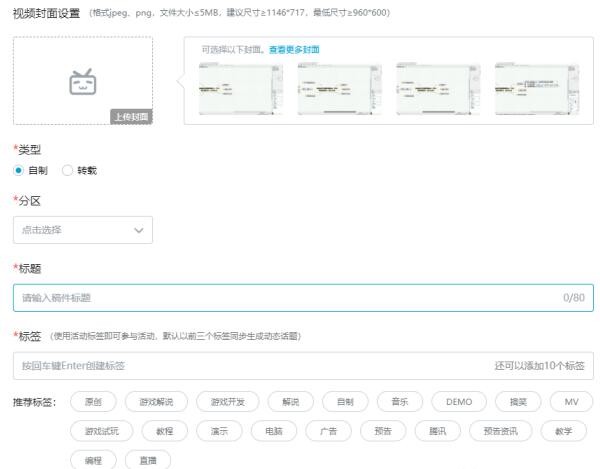Select the 直播 tag chip
This screenshot has width=600, height=469.
pos(147,460)
